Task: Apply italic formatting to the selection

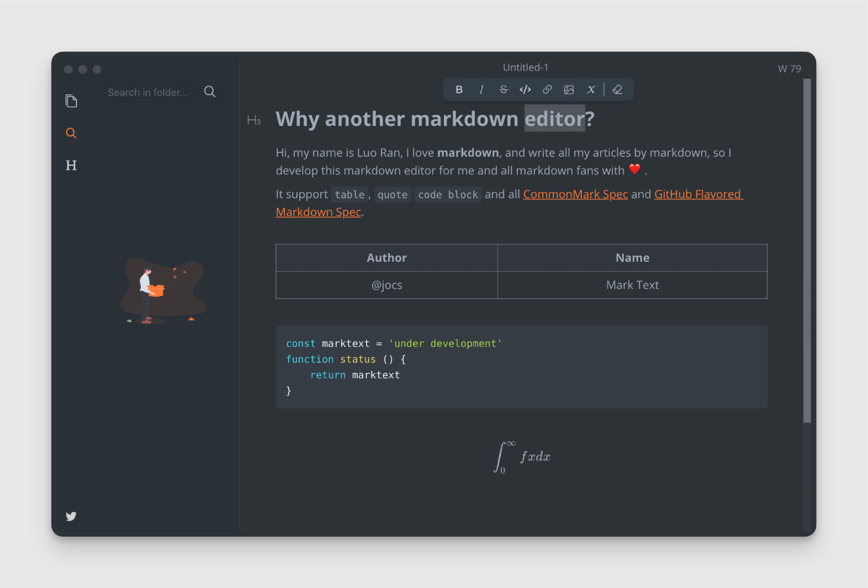Action: [481, 89]
